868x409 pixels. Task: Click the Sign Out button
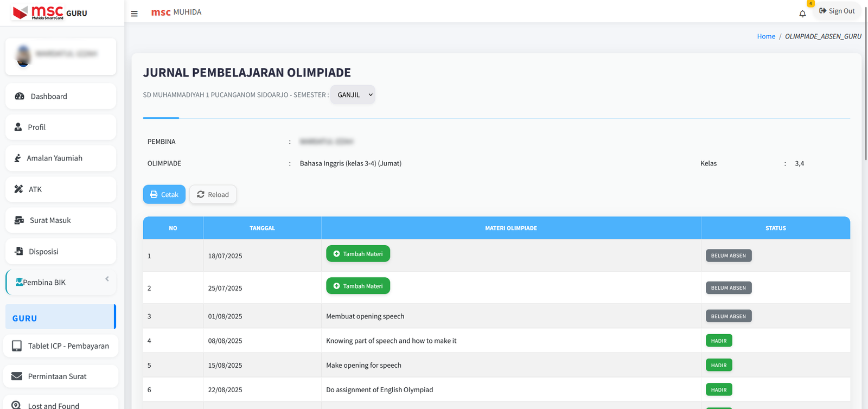[x=837, y=11]
